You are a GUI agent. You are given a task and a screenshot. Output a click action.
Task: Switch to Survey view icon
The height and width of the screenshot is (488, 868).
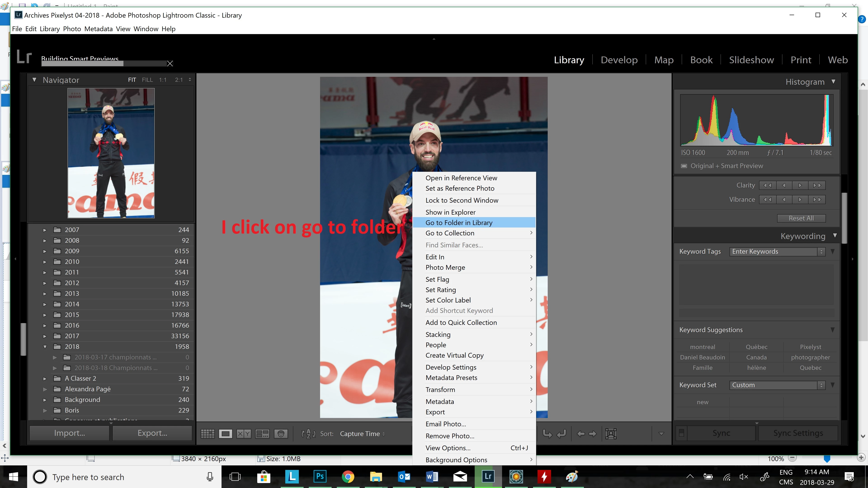[262, 434]
